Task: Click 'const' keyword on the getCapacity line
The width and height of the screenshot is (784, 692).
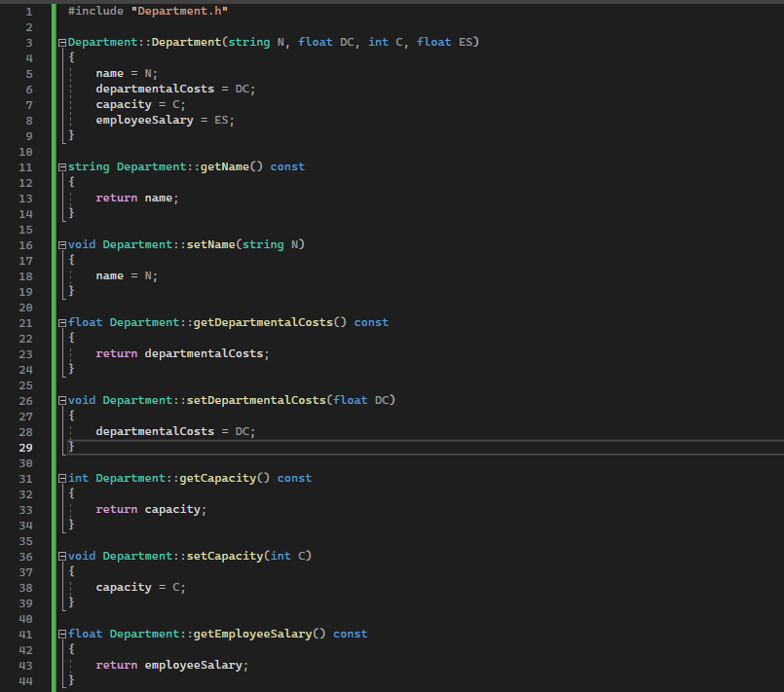Action: (294, 479)
